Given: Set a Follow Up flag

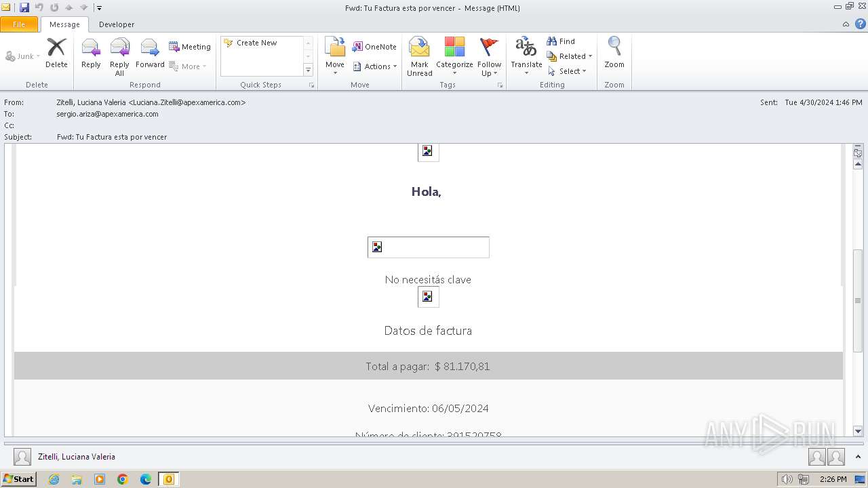Looking at the screenshot, I should (489, 57).
